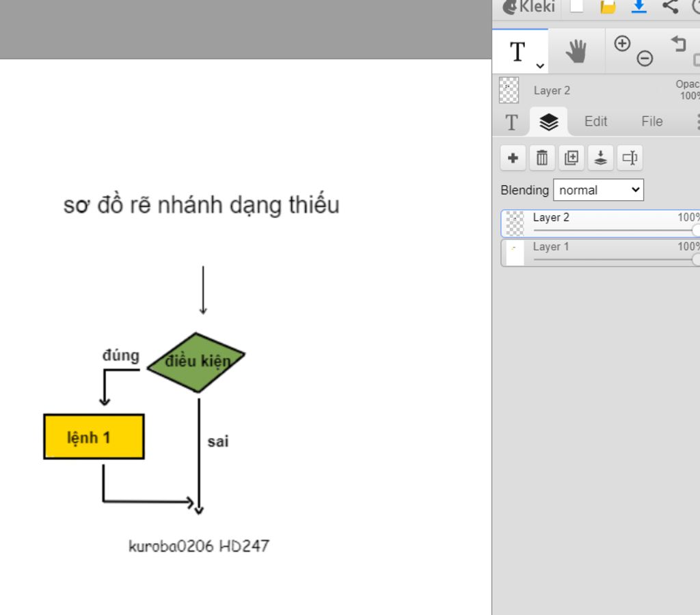
Task: Open the tool selection dropdown arrow
Action: point(540,66)
